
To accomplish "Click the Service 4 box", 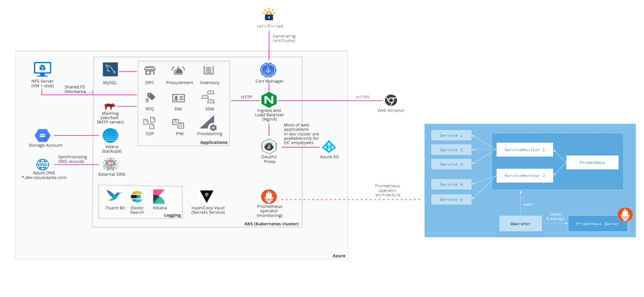I will click(x=451, y=184).
